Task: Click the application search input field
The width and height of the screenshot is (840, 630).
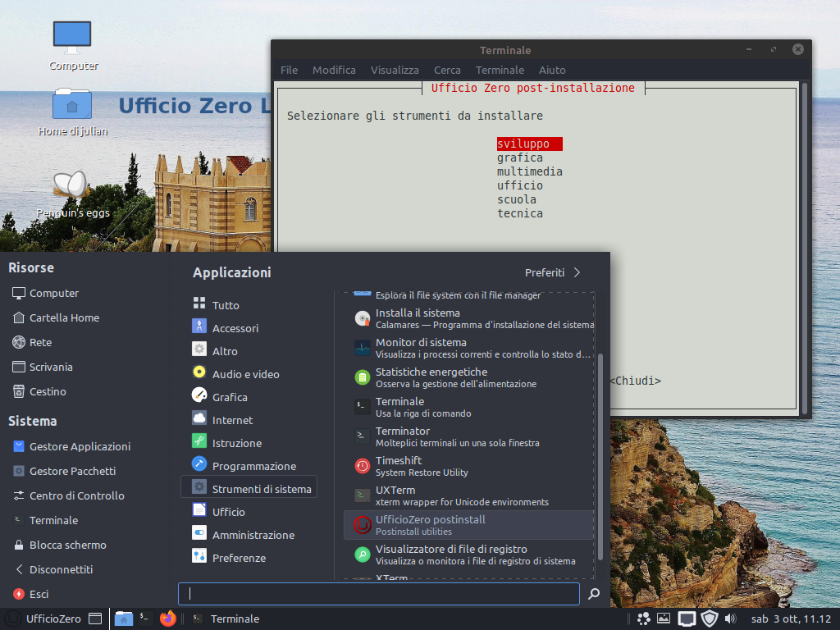Action: (379, 594)
